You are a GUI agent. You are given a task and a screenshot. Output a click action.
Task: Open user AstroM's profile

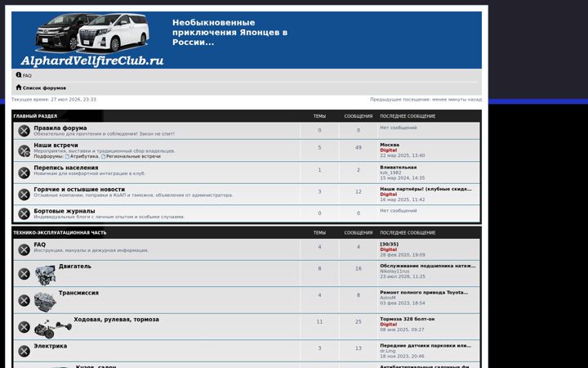[x=388, y=298]
